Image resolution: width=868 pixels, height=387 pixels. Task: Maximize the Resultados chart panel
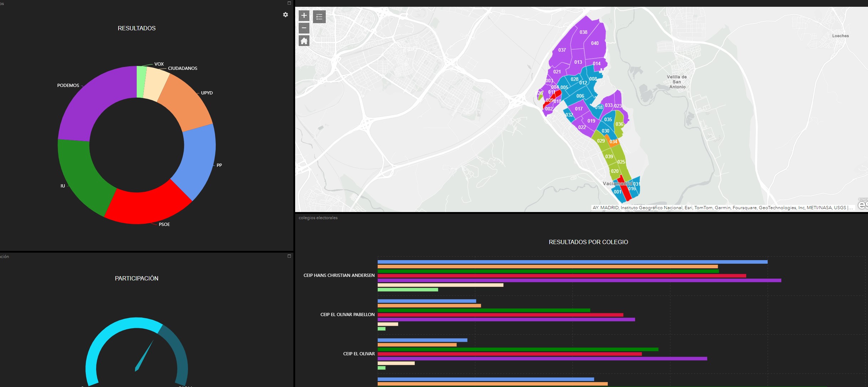point(289,3)
